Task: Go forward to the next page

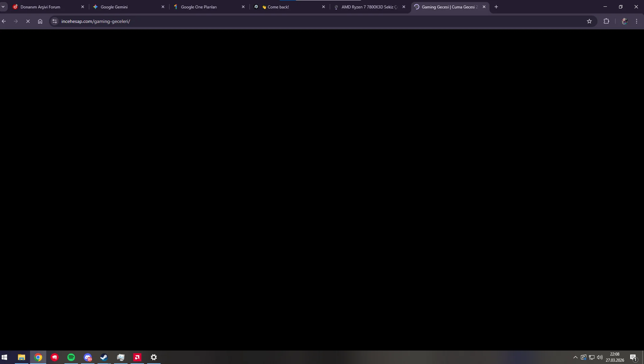Action: (x=16, y=21)
